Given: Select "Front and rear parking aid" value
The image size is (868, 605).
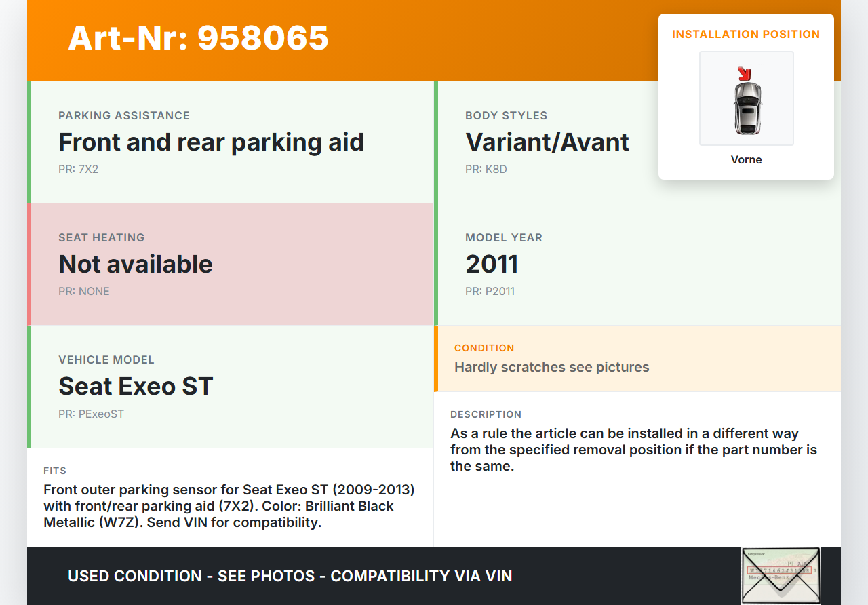Looking at the screenshot, I should click(x=211, y=142).
